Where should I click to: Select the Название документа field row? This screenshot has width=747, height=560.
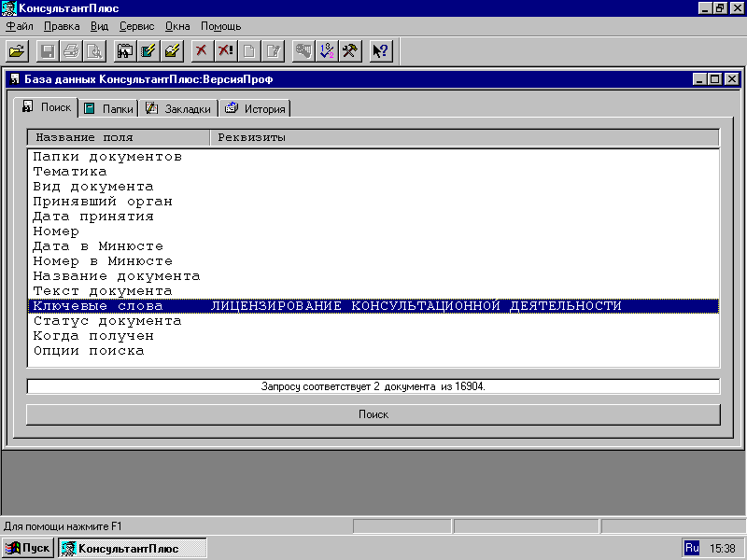coord(373,276)
